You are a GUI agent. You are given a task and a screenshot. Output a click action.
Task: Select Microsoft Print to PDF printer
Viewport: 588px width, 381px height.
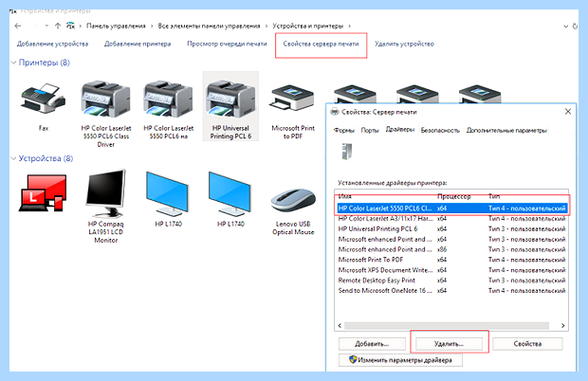pyautogui.click(x=293, y=99)
